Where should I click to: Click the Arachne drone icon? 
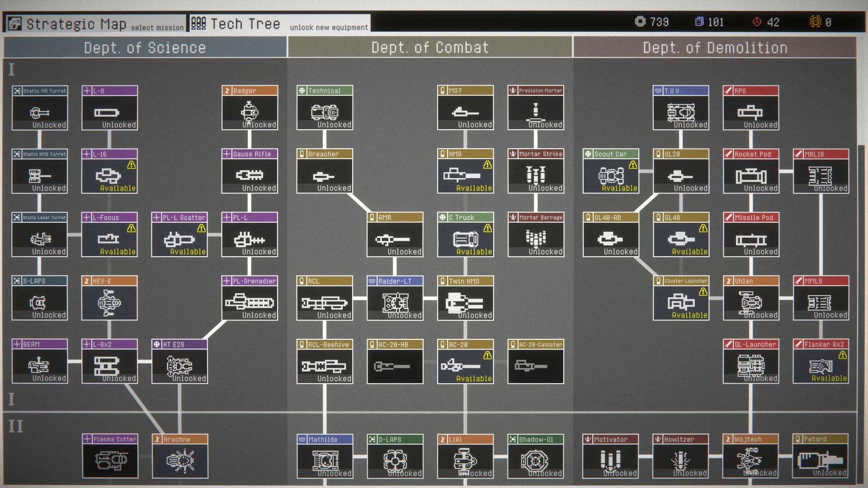179,460
